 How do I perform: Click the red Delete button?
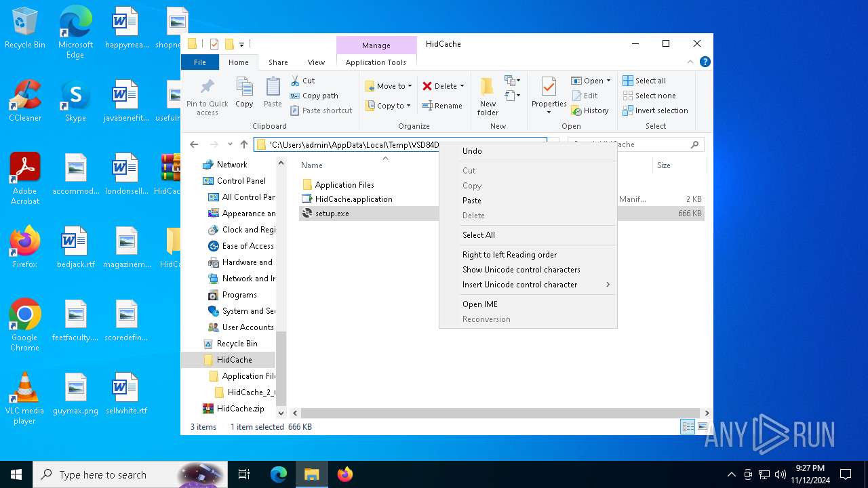click(x=443, y=86)
